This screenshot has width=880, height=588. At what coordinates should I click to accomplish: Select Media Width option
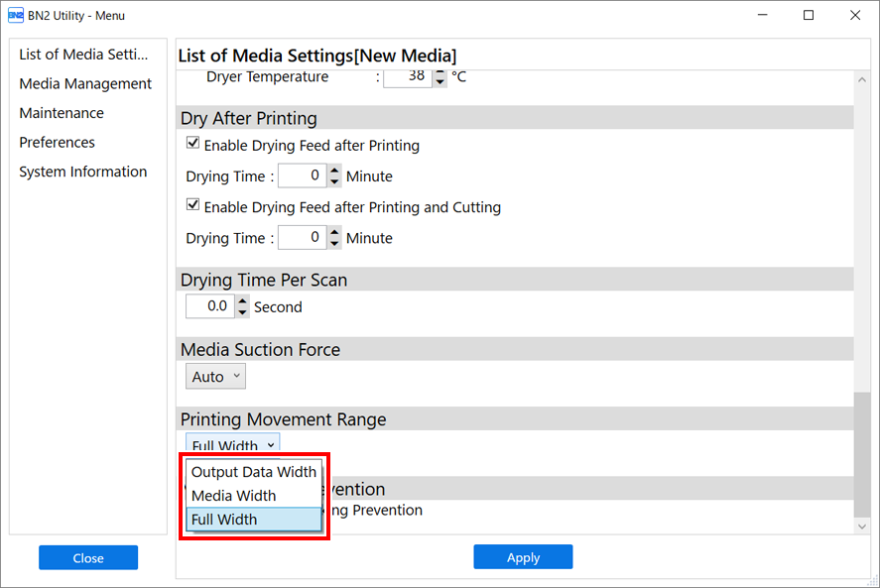pyautogui.click(x=254, y=496)
